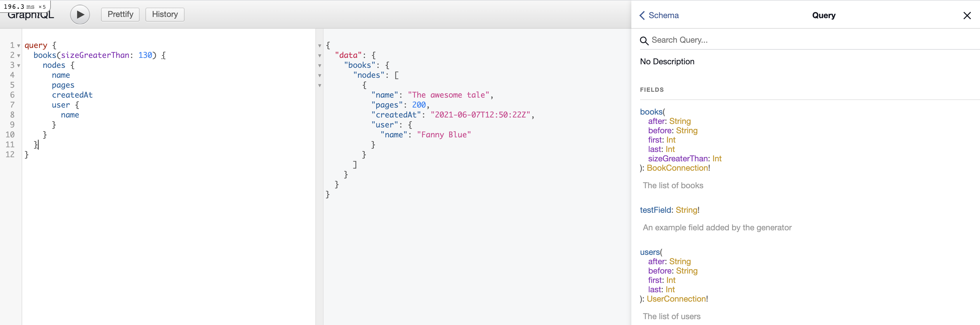Click the Int type of sizeGreaterThan
Viewport: 980px width, 325px height.
(x=717, y=159)
